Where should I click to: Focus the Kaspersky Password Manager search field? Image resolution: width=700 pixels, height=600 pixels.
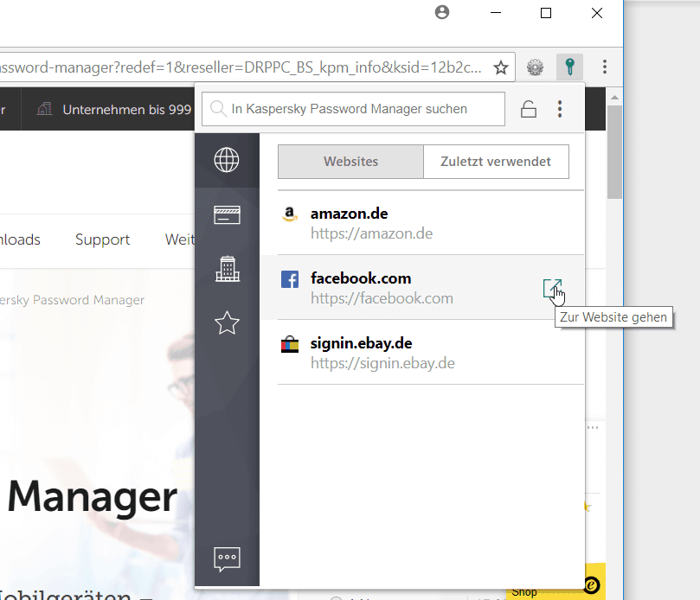pyautogui.click(x=353, y=109)
